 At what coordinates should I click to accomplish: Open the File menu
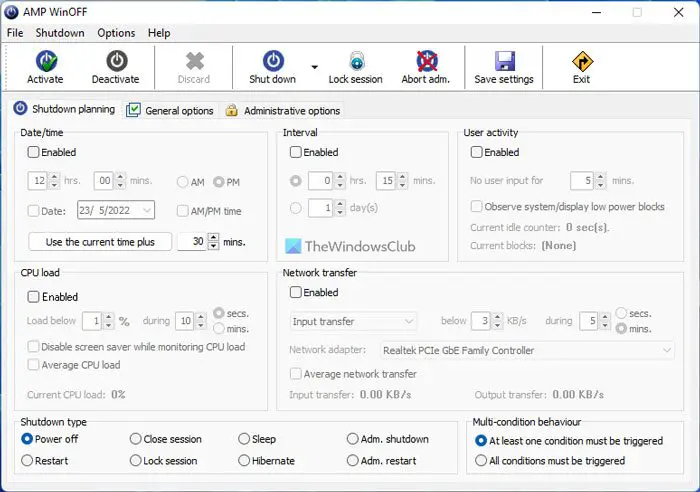point(15,33)
